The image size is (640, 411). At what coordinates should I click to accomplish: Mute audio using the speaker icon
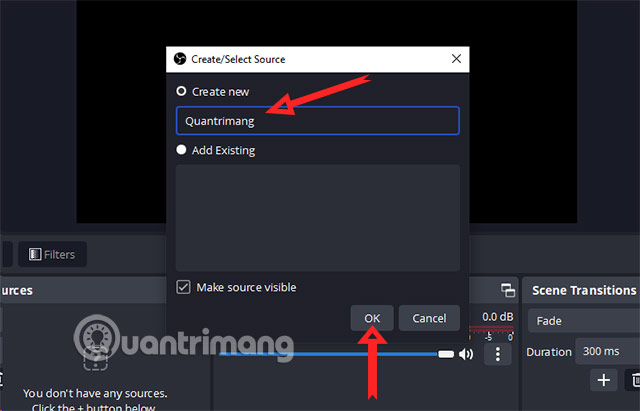pos(466,354)
